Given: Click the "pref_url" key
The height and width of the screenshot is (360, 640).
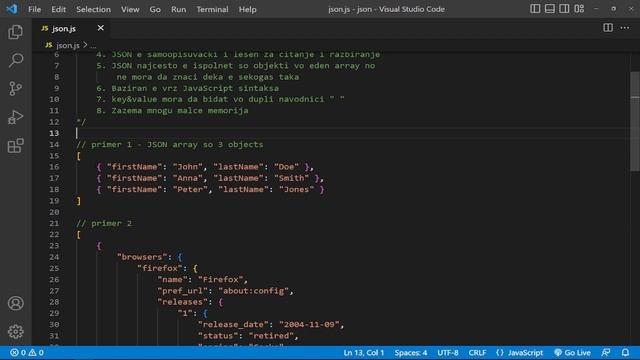Looking at the screenshot, I should tap(183, 291).
